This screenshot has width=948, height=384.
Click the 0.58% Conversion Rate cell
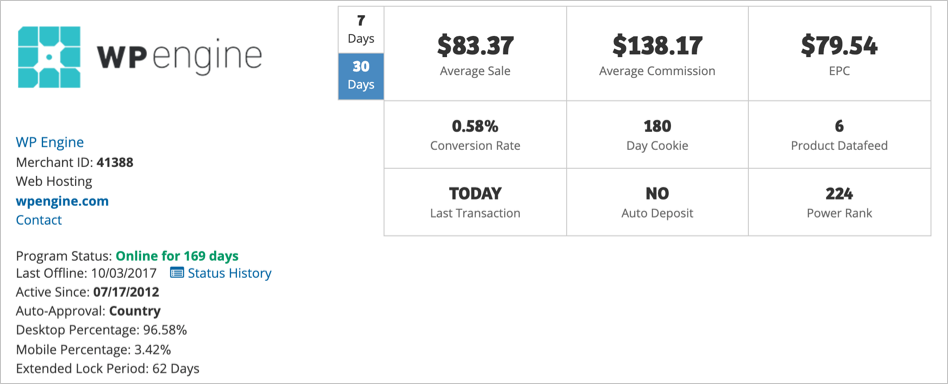click(x=475, y=134)
